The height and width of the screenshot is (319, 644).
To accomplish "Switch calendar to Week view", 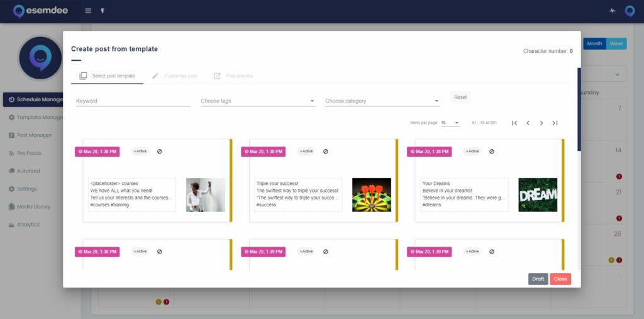I will tap(616, 43).
